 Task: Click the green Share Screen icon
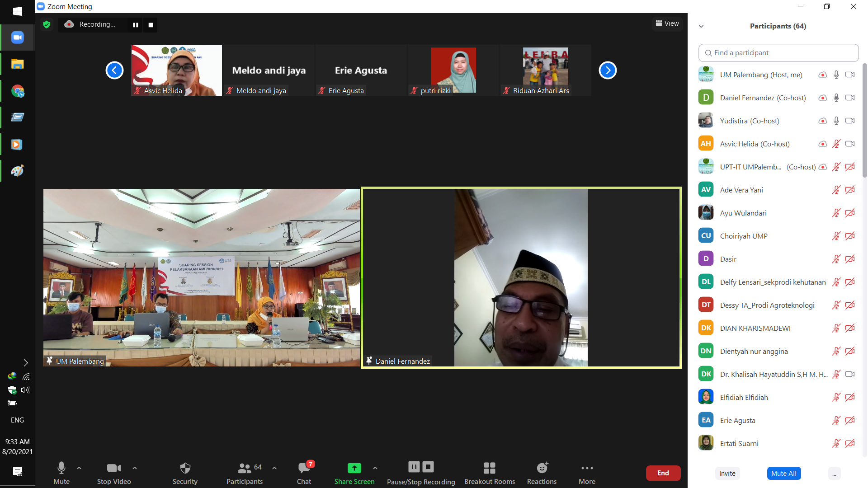pos(354,468)
